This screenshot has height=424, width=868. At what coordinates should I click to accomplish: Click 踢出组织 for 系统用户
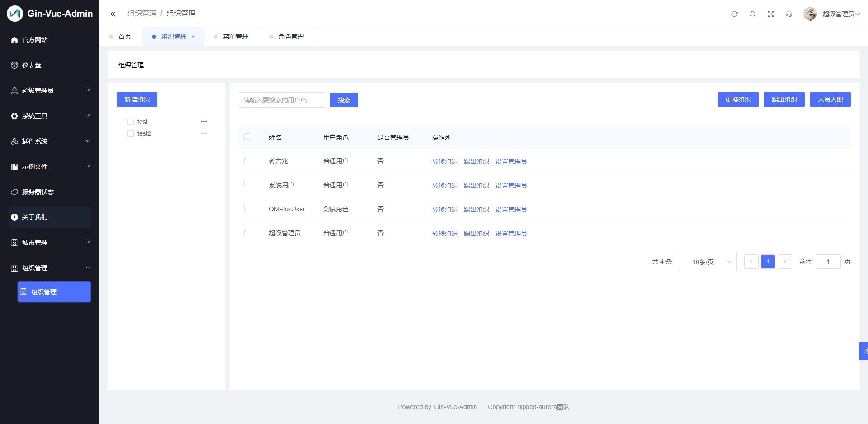476,186
